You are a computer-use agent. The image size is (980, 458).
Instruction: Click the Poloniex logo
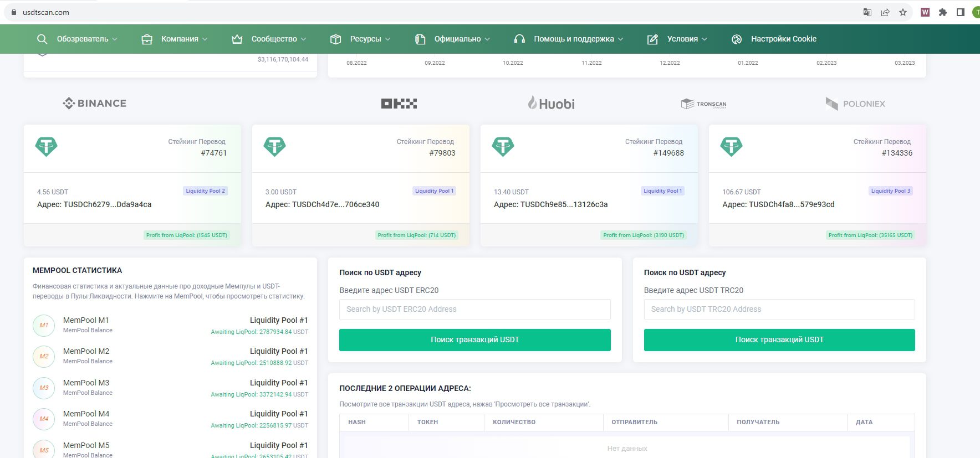pyautogui.click(x=855, y=104)
